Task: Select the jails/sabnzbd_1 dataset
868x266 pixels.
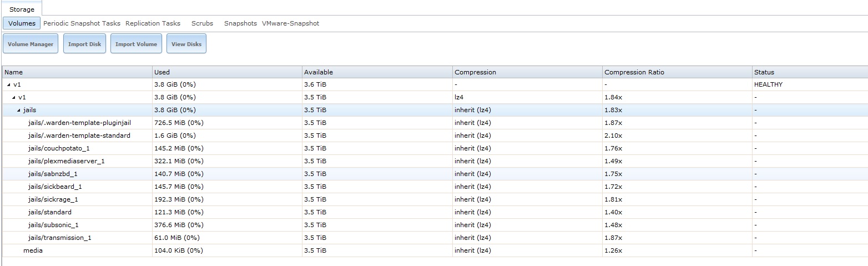Action: point(435,174)
